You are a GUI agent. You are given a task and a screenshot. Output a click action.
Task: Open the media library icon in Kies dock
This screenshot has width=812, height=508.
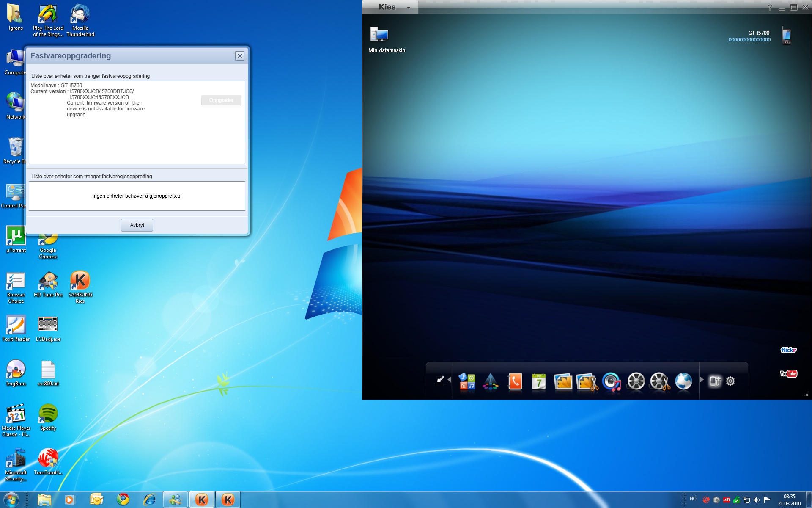click(467, 381)
